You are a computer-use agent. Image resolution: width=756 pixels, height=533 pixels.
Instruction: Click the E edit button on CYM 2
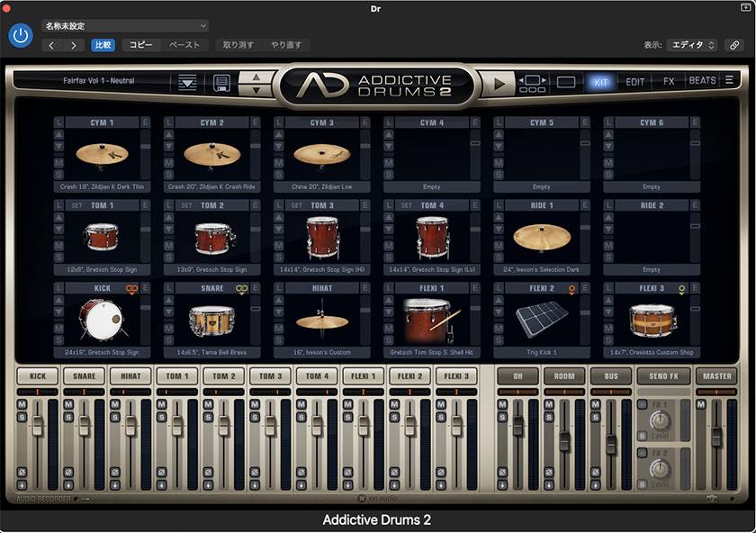pyautogui.click(x=255, y=122)
